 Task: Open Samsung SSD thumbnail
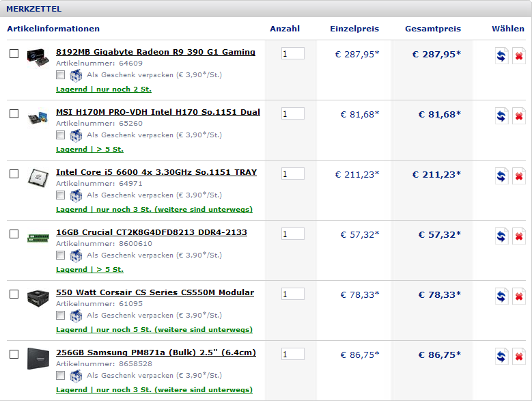38,358
